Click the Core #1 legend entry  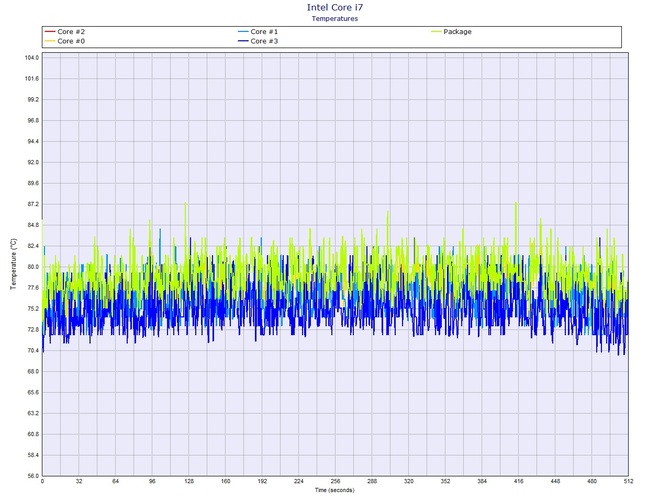(x=258, y=32)
